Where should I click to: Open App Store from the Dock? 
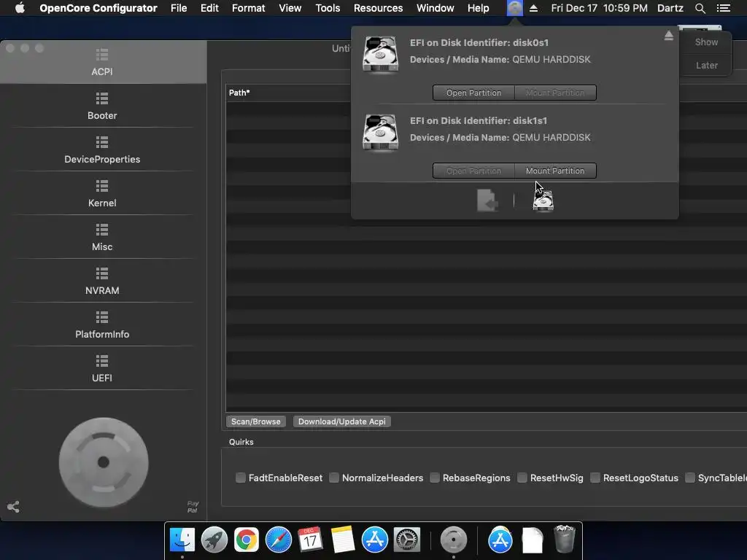375,540
